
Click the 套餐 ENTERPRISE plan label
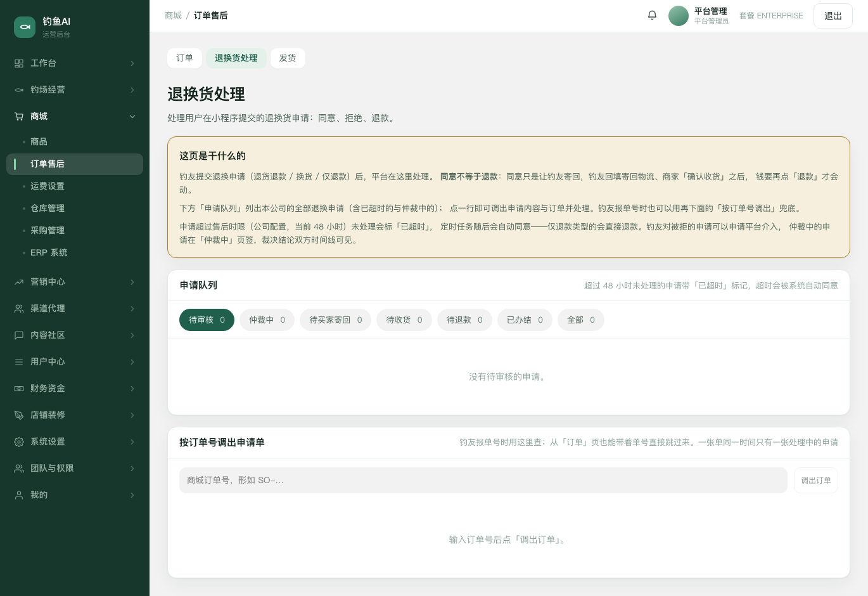771,16
